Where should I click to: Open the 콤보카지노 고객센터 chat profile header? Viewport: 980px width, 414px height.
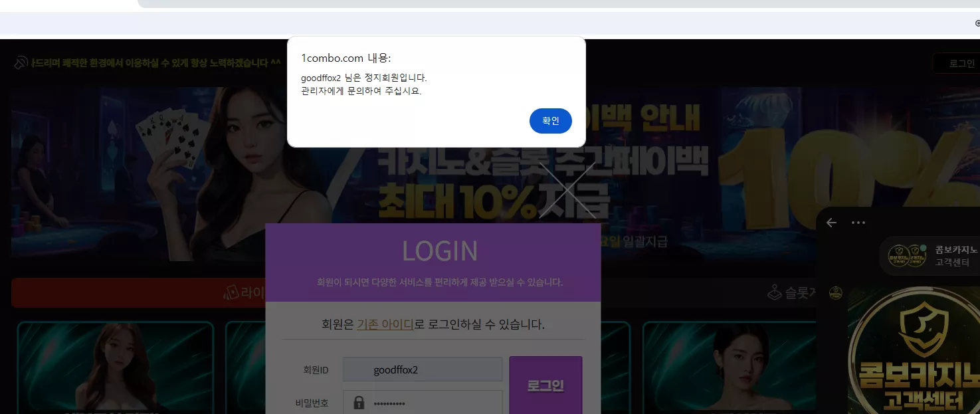click(930, 256)
